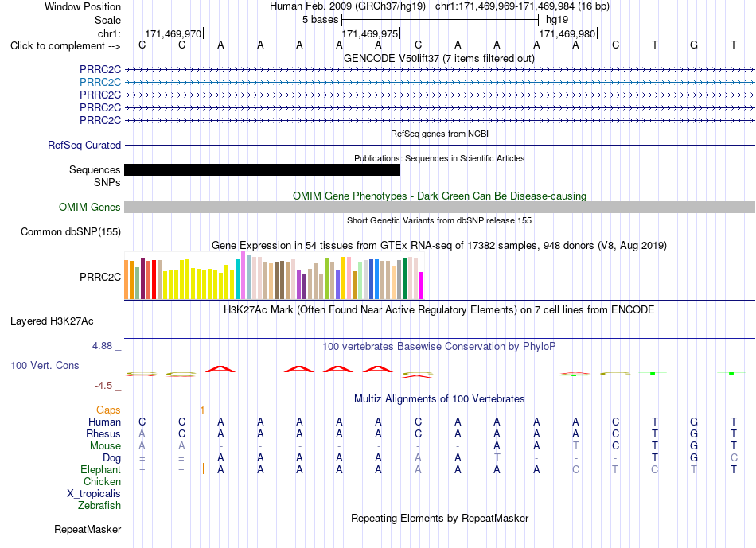Click the orange Gaps label
The image size is (756, 548).
108,410
